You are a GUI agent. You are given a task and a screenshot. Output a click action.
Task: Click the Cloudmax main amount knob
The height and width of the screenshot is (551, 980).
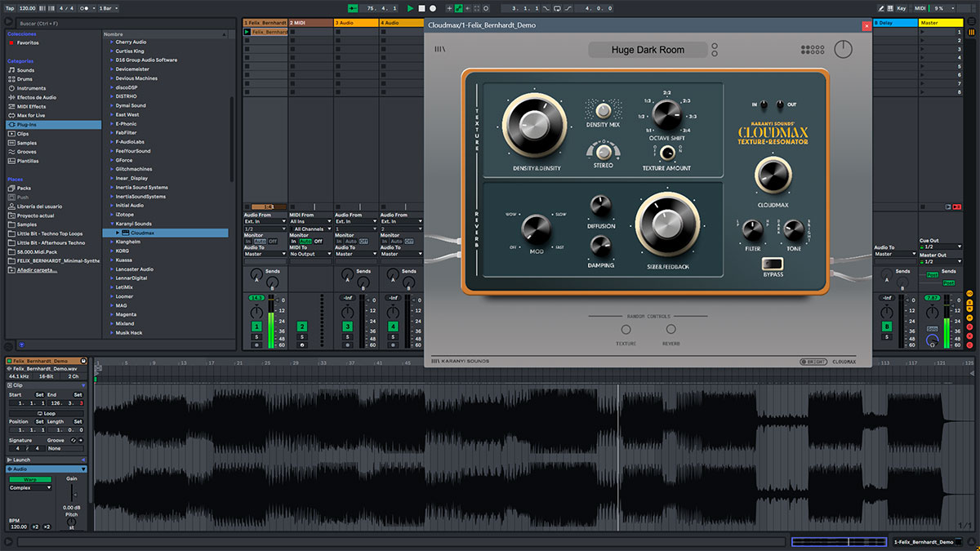pyautogui.click(x=772, y=177)
